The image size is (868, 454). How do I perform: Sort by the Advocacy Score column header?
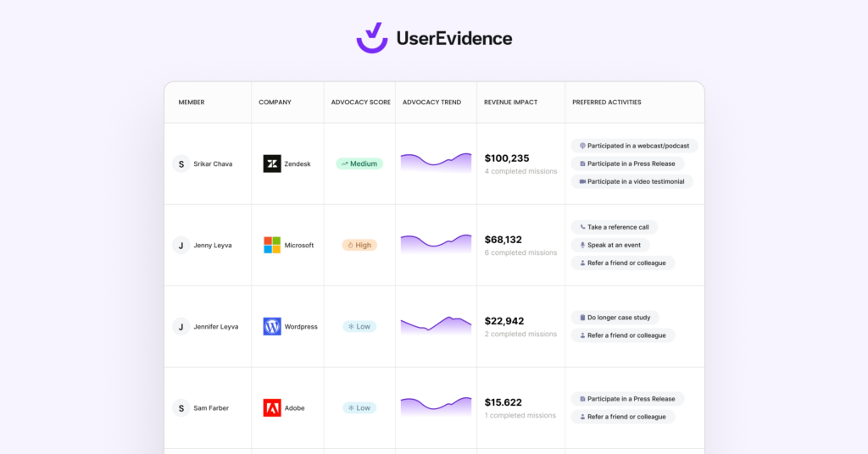click(360, 102)
